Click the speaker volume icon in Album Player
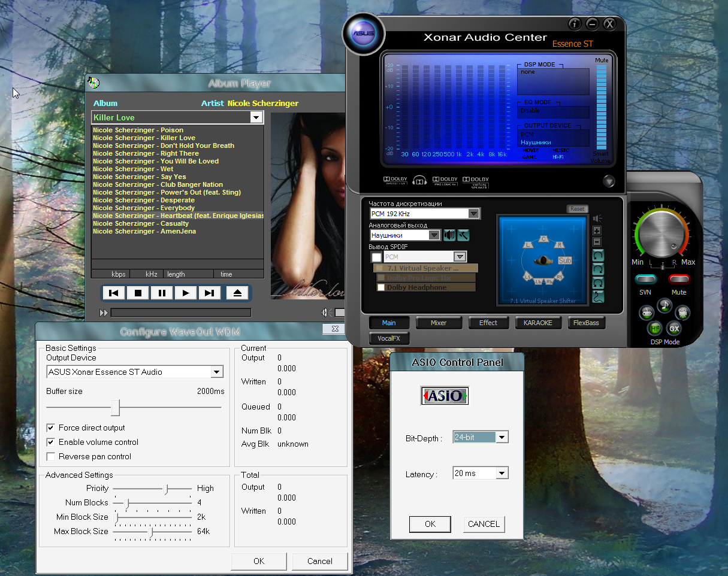 click(x=326, y=313)
